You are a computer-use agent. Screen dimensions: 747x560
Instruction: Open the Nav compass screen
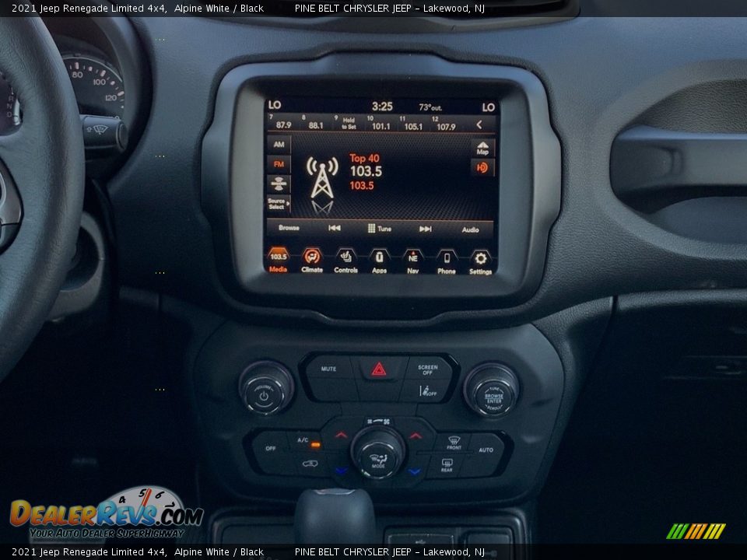click(412, 261)
